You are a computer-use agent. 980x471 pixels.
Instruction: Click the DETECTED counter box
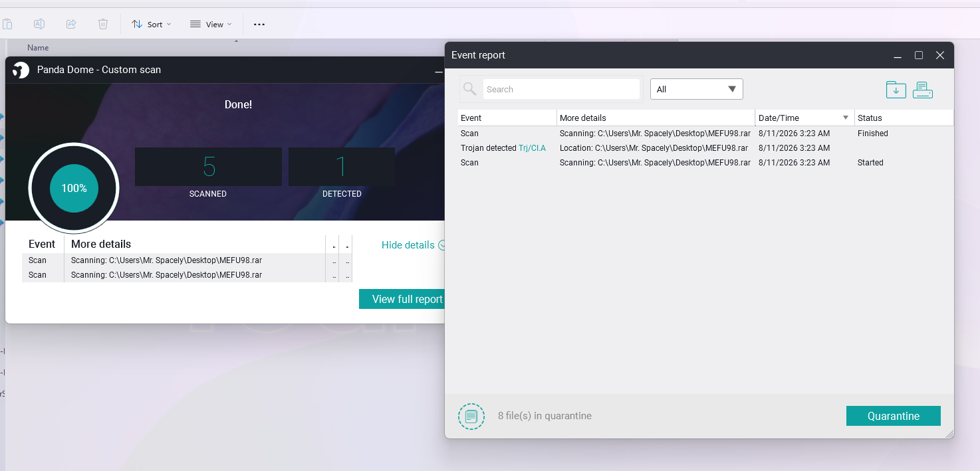click(x=342, y=167)
